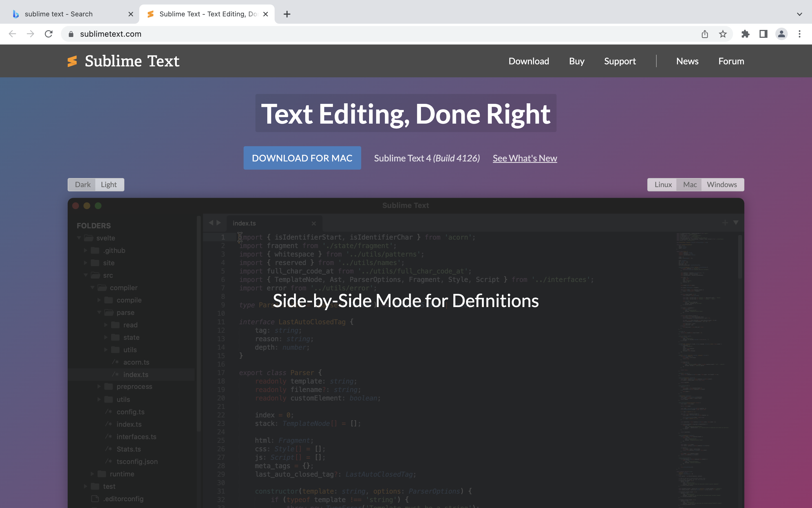Expand the site folder
This screenshot has width=812, height=508.
tap(85, 263)
